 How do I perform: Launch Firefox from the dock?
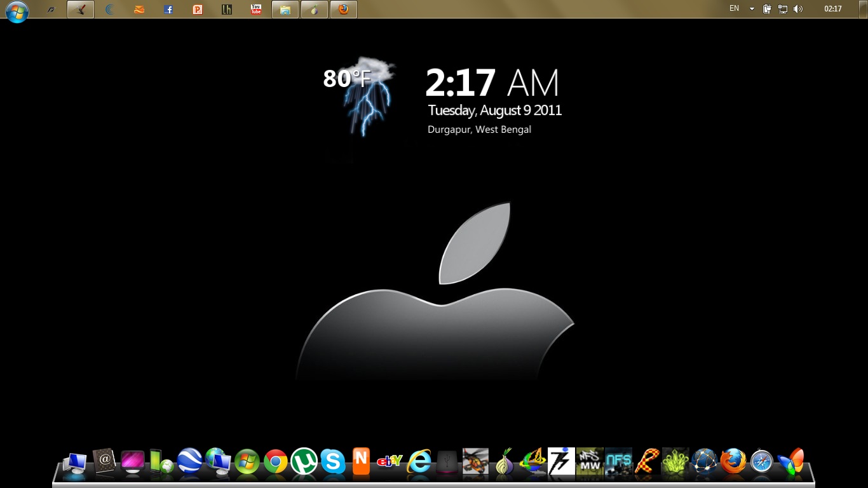coord(733,461)
